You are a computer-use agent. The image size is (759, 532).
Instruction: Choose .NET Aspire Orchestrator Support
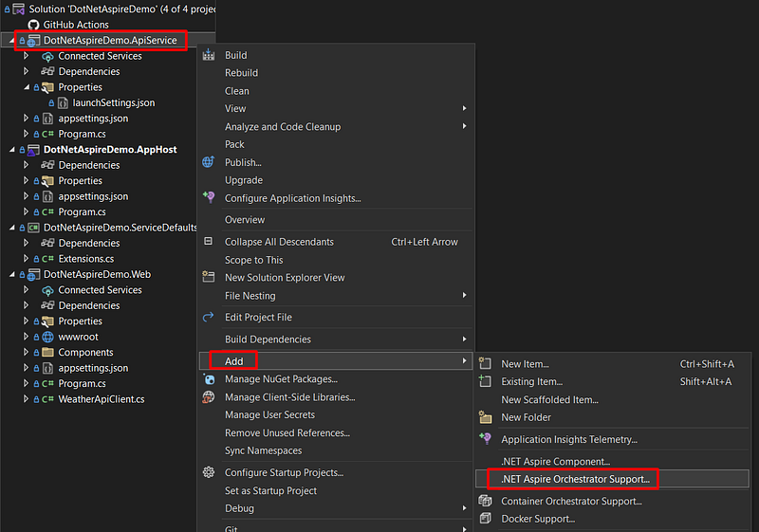tap(612, 479)
